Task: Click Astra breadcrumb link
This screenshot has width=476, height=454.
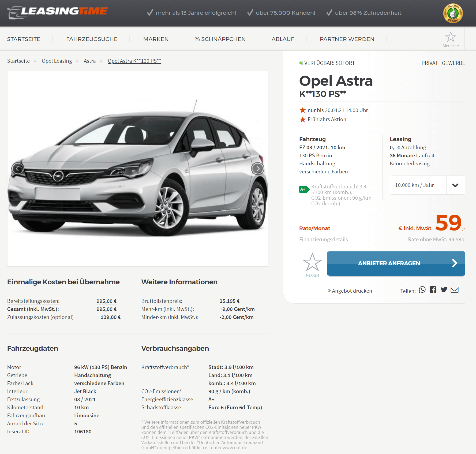Action: 90,61
